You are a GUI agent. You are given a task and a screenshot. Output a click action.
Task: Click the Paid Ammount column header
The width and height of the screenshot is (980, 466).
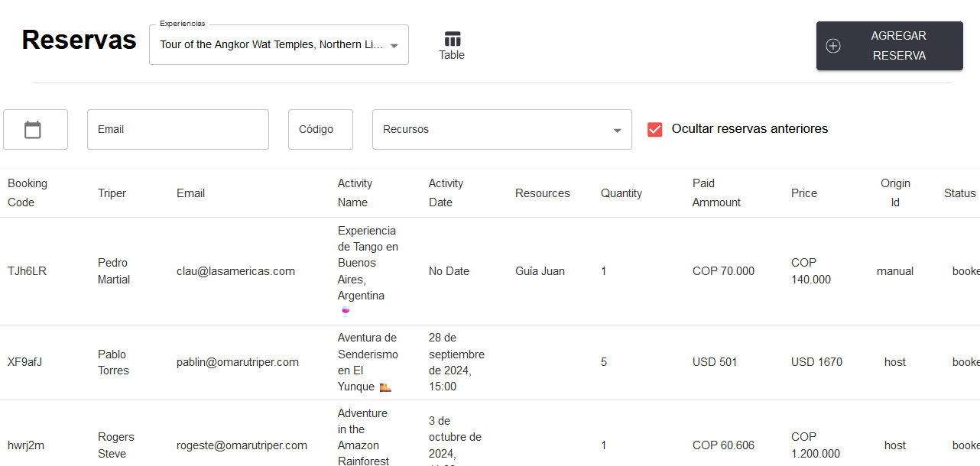click(x=716, y=193)
